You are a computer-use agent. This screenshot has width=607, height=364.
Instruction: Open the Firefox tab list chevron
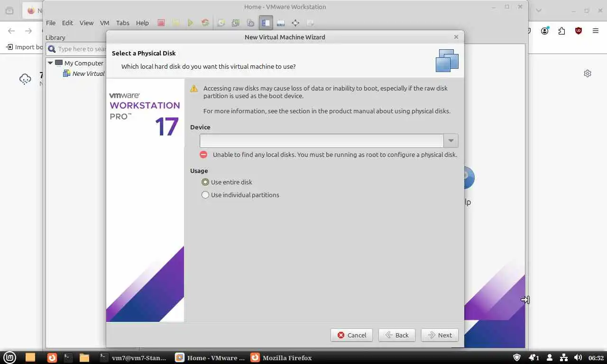[x=538, y=10]
